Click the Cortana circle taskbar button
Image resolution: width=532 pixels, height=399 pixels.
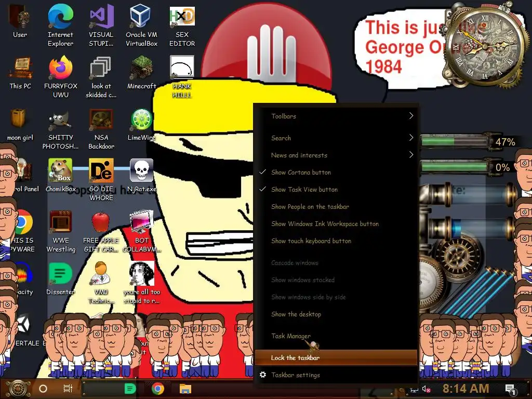pos(43,389)
